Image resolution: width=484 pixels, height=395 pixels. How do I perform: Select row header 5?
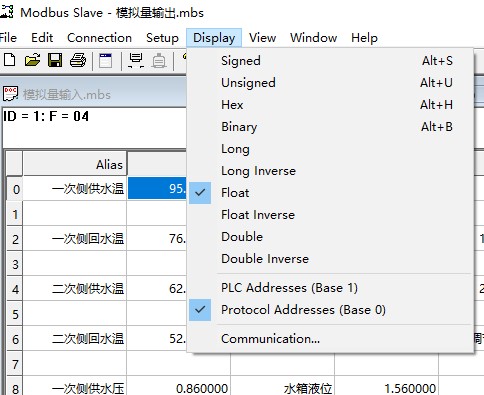pos(15,314)
